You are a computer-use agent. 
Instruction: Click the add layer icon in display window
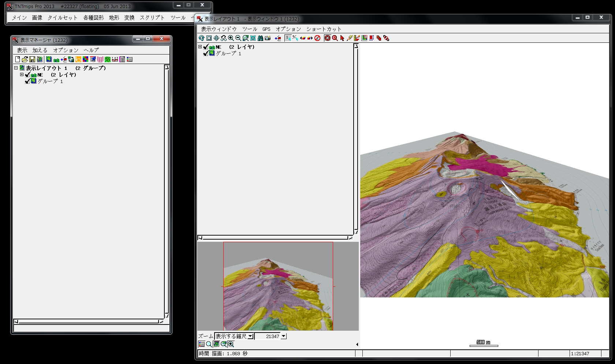(278, 38)
